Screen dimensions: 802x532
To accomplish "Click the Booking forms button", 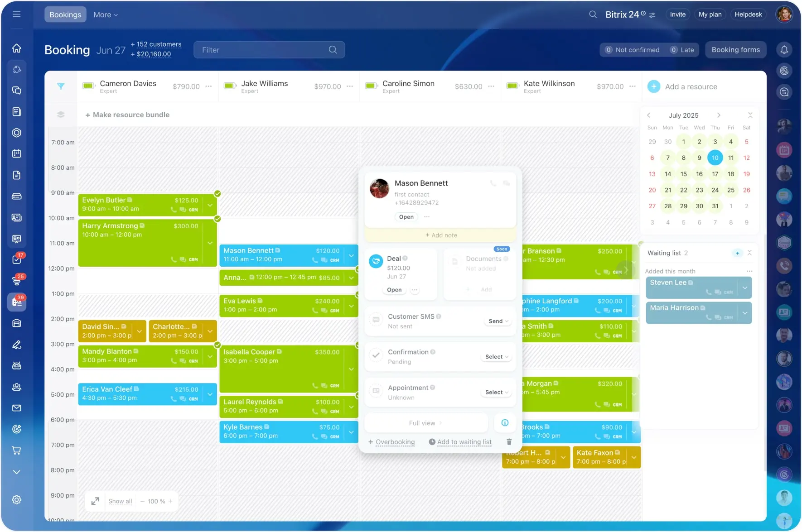I will pyautogui.click(x=735, y=50).
